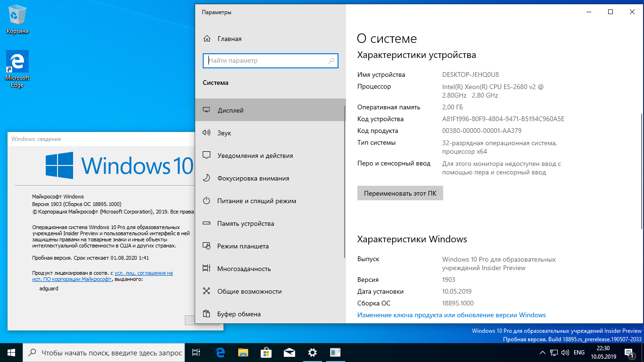The width and height of the screenshot is (644, 362).
Task: Click the clipboard icon beside Буфер обмена
Action: 206,314
